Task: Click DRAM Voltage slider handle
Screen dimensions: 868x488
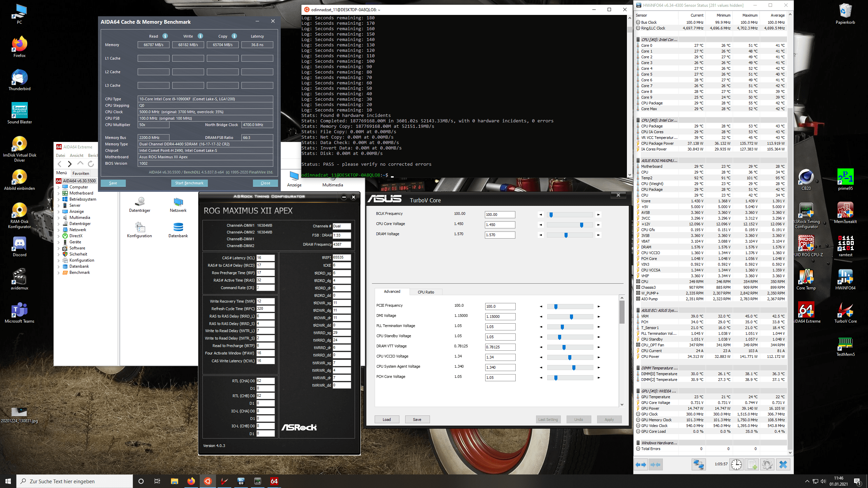Action: [566, 235]
